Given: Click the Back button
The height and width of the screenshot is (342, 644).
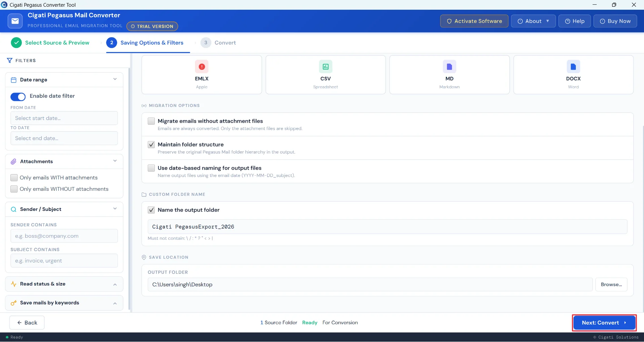Looking at the screenshot, I should (x=27, y=323).
